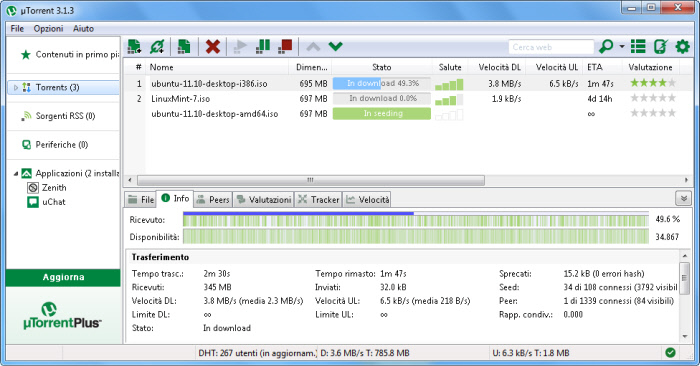Select Periferiche (0) in sidebar
Viewport: 700px width, 366px height.
coord(55,145)
